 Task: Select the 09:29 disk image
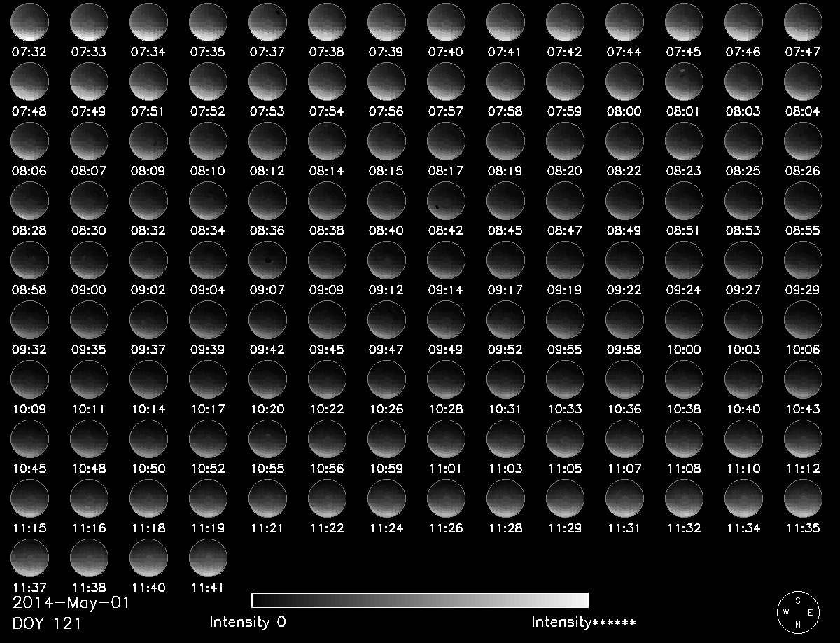(803, 261)
